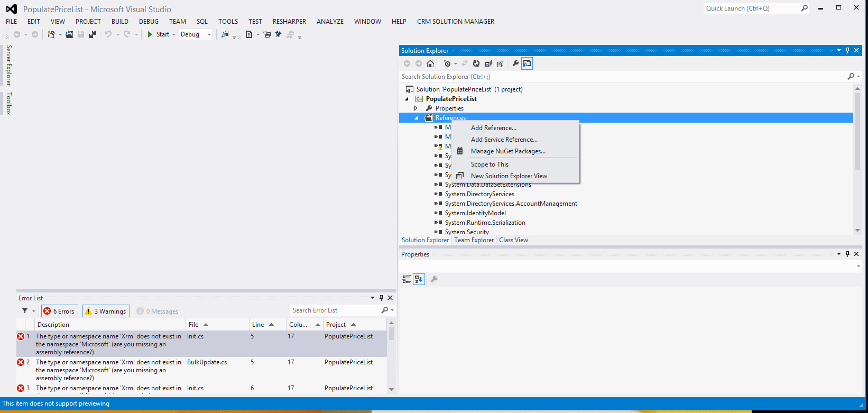Screen dimensions: 868x413
Task: Click the Solution Explorer search magnifier icon
Action: point(851,77)
